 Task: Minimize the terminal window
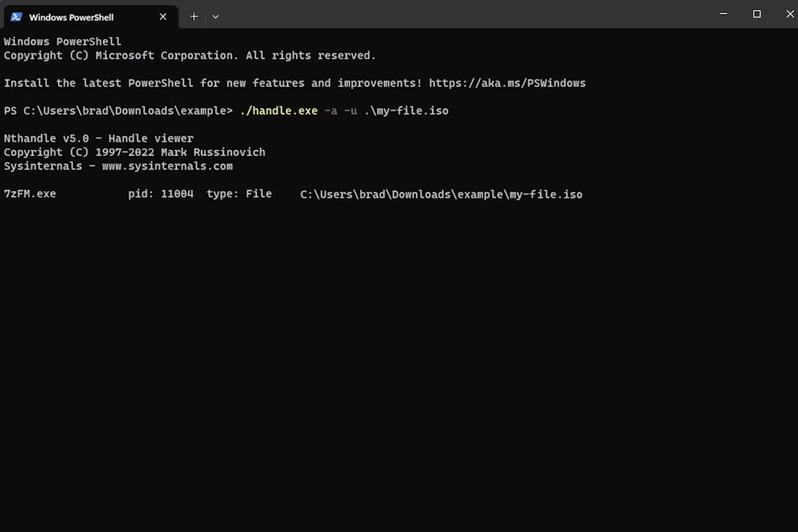click(723, 14)
